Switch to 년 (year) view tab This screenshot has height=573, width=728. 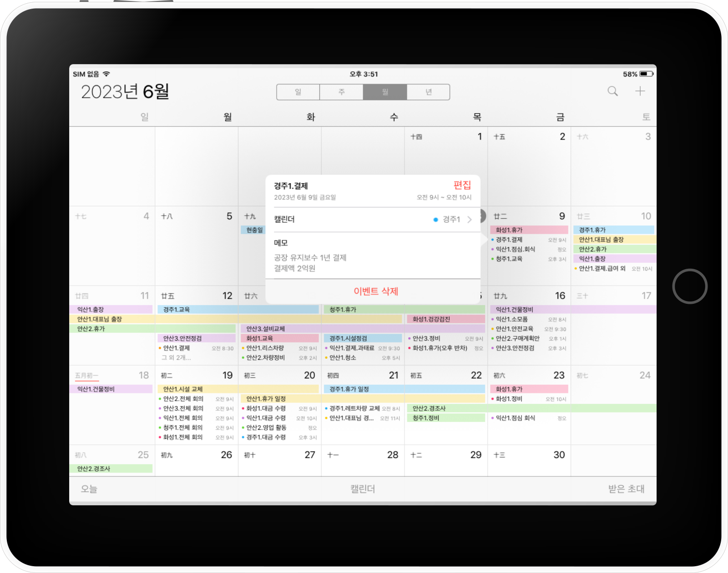428,92
